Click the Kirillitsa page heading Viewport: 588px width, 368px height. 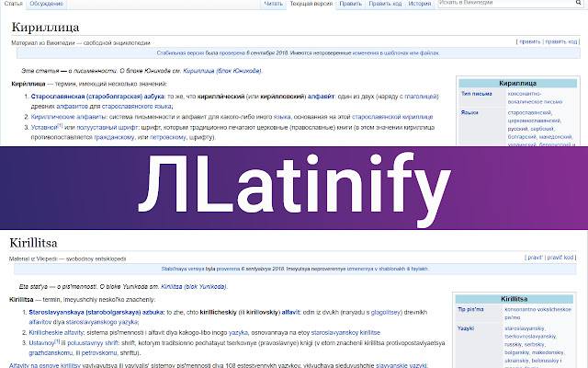pos(33,243)
